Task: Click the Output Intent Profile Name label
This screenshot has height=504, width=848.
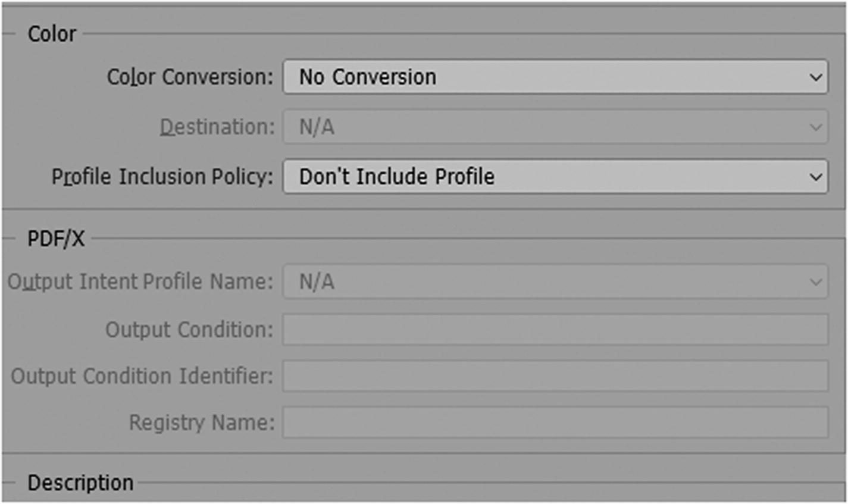Action: pos(140,282)
